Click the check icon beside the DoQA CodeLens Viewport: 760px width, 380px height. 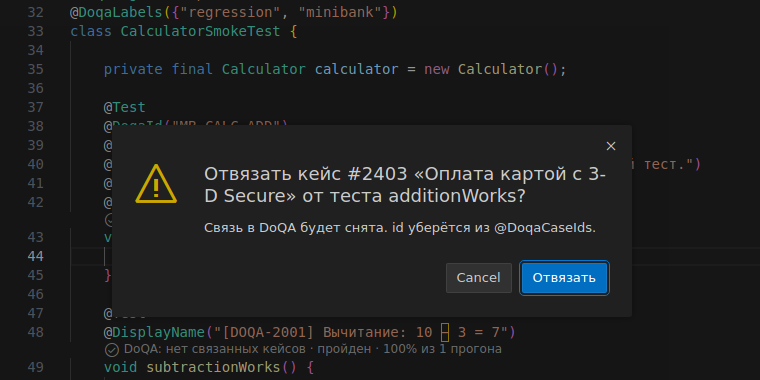click(112, 349)
